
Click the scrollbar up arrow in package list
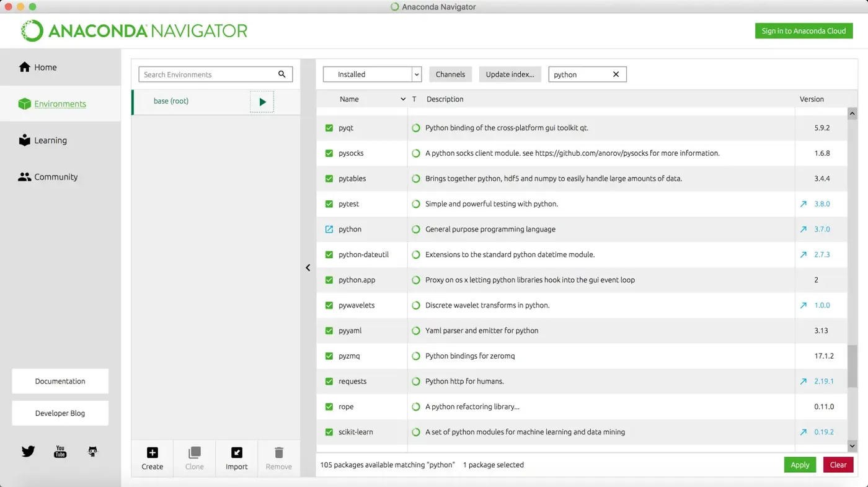click(852, 114)
